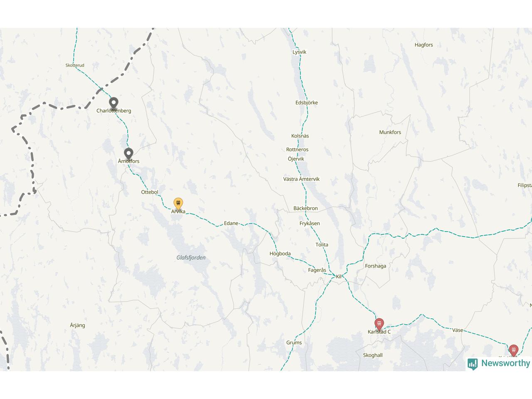The width and height of the screenshot is (532, 399).
Task: Select the gray Åmotfors pin marker
Action: 129,154
